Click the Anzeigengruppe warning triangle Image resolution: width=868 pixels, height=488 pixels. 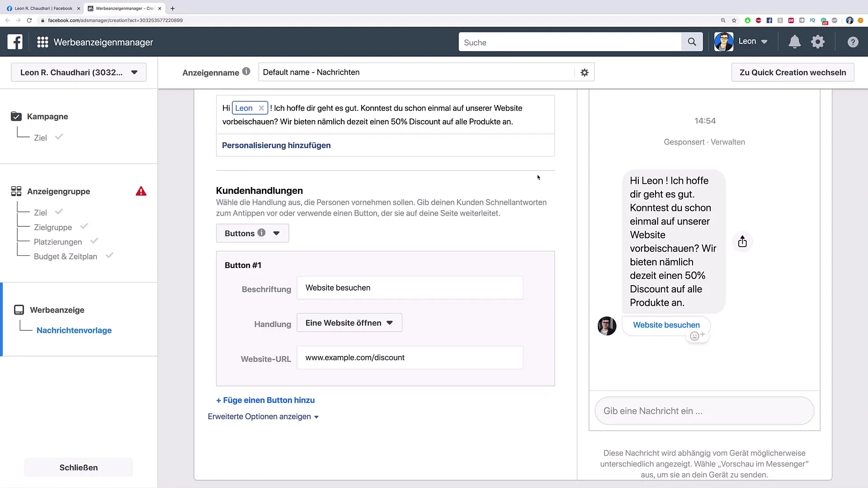(141, 191)
